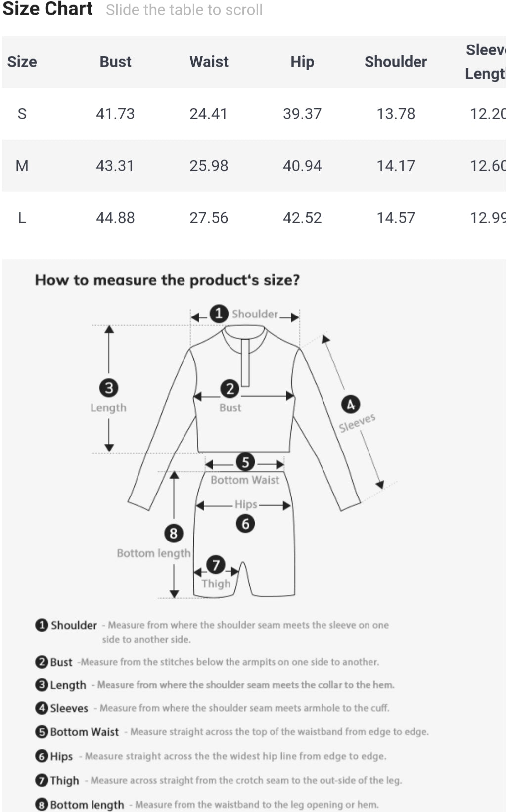Click the size M bust value 43.31
The height and width of the screenshot is (812, 507).
[115, 166]
